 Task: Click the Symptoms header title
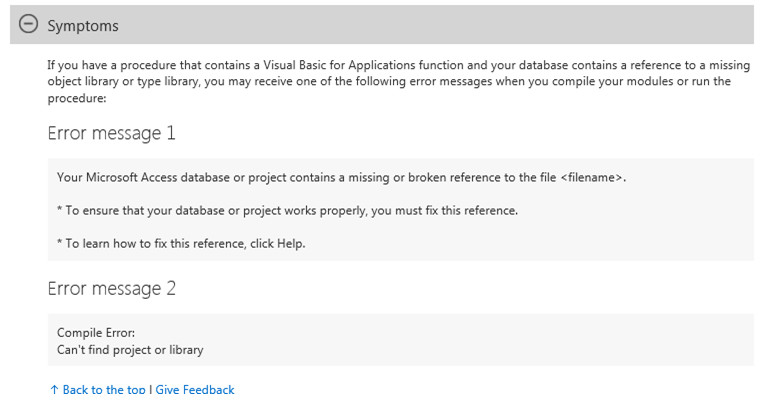pos(83,26)
